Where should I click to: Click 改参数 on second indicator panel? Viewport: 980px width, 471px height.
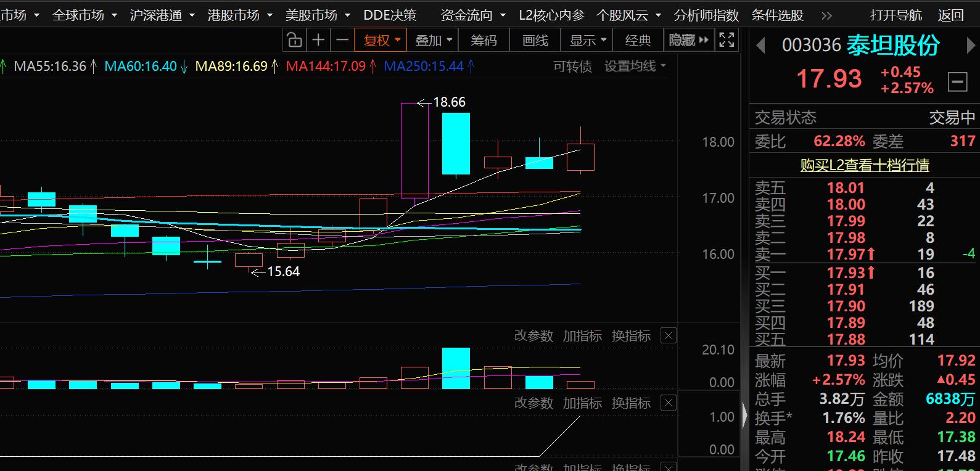533,403
